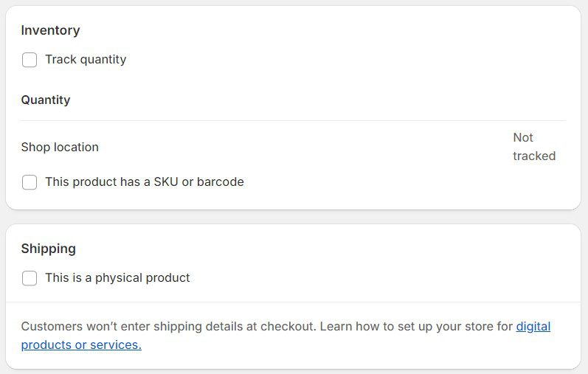Click the Shipping section heading
The width and height of the screenshot is (588, 374).
click(x=48, y=249)
